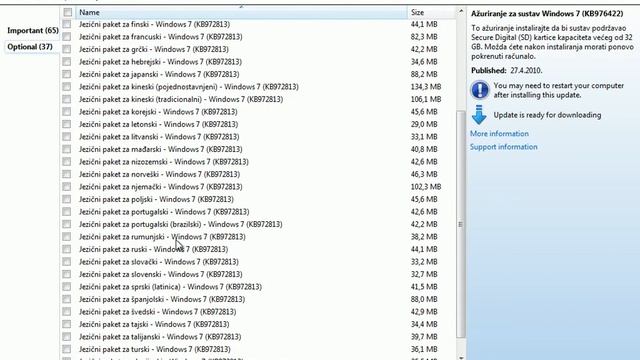Select the 'Jezični paket za poljski' row text

point(156,199)
